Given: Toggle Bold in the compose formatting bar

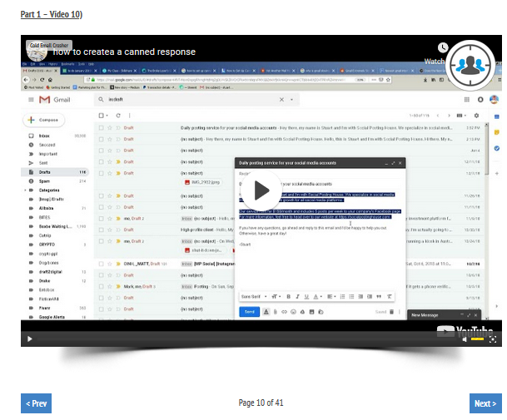Looking at the screenshot, I should [x=288, y=297].
